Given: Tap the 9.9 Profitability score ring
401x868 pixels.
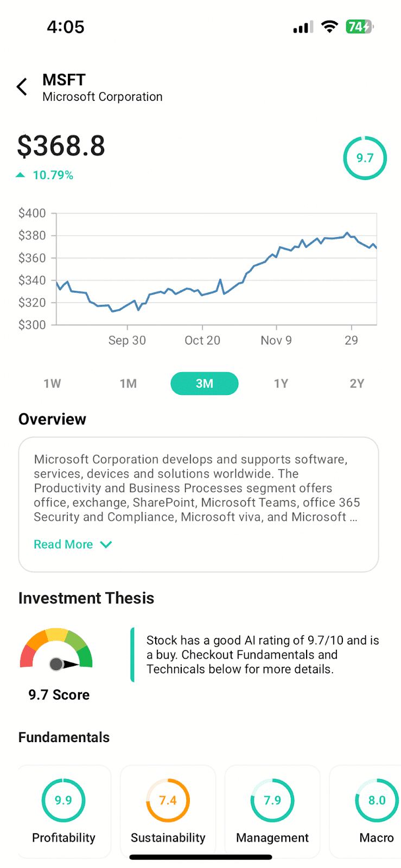Looking at the screenshot, I should tap(63, 800).
